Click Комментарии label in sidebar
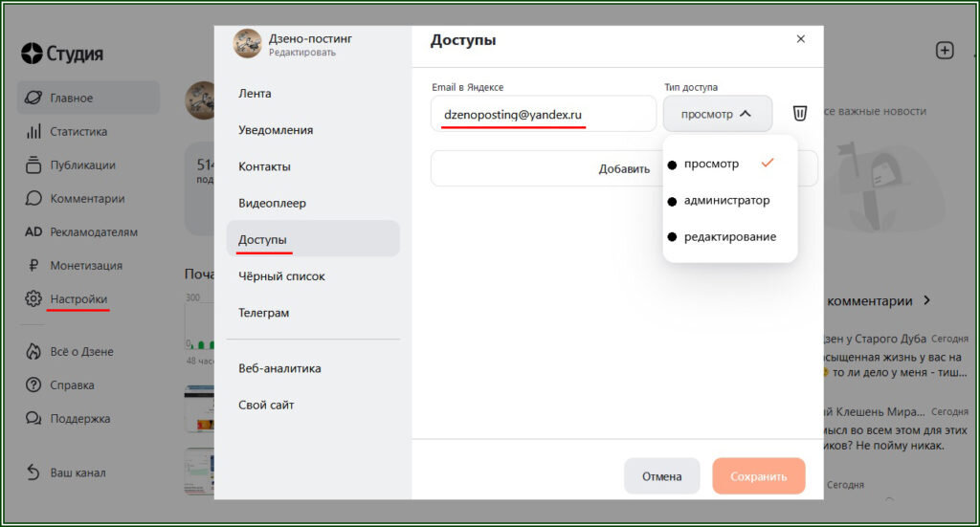Image resolution: width=980 pixels, height=527 pixels. point(87,199)
